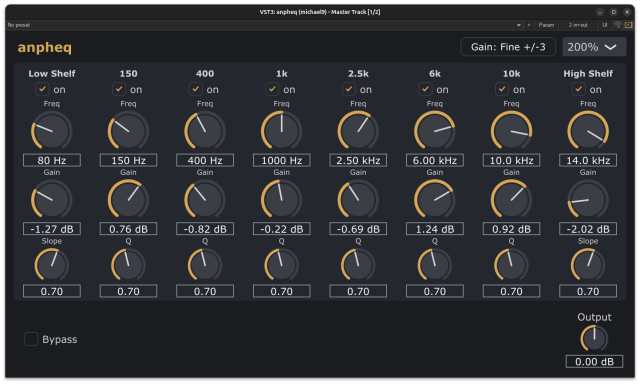Click the 6k band Q knob
Viewport: 640px width, 384px height.
tap(435, 265)
